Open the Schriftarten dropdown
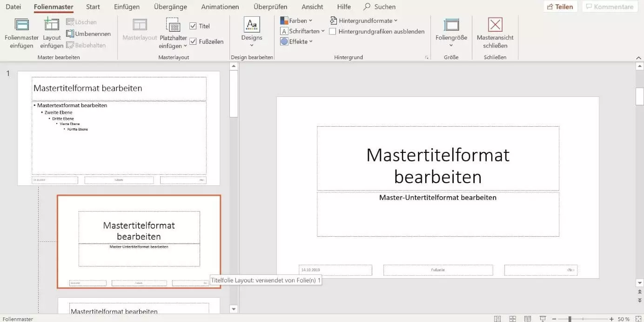This screenshot has width=644, height=322. click(x=302, y=31)
